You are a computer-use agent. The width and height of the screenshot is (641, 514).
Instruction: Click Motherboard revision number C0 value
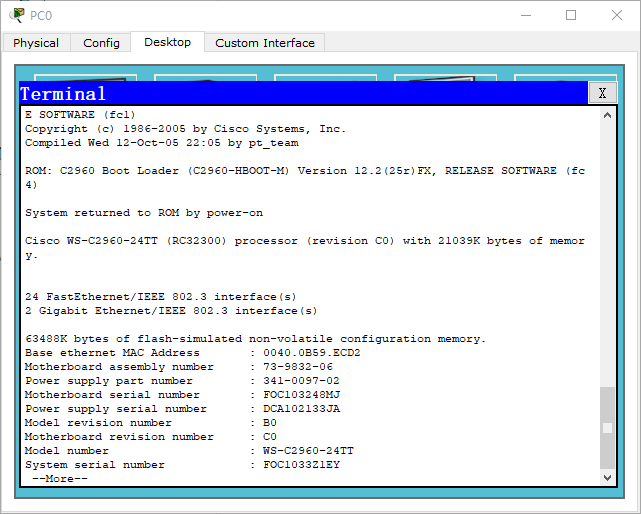[270, 437]
